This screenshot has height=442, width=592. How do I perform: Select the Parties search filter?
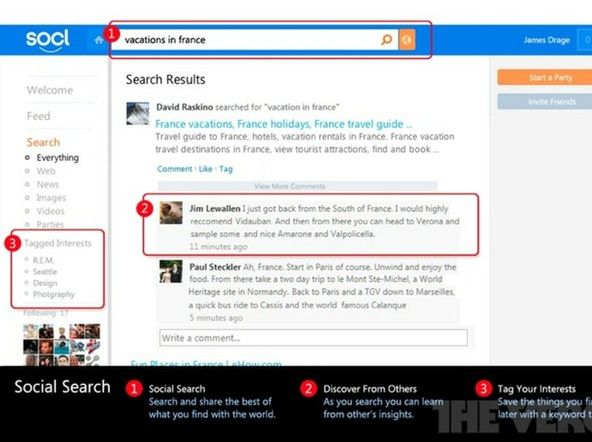pos(50,224)
